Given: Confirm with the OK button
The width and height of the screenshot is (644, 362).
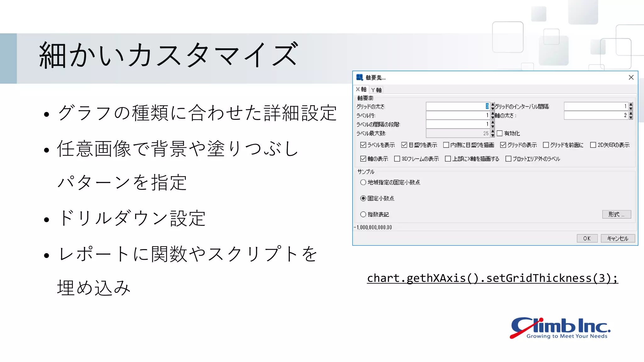Looking at the screenshot, I should coord(587,238).
